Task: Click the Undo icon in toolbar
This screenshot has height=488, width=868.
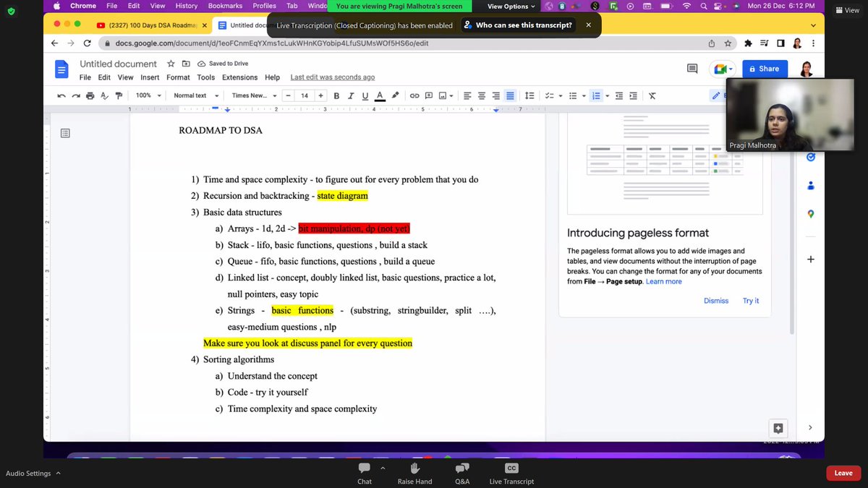Action: (61, 95)
